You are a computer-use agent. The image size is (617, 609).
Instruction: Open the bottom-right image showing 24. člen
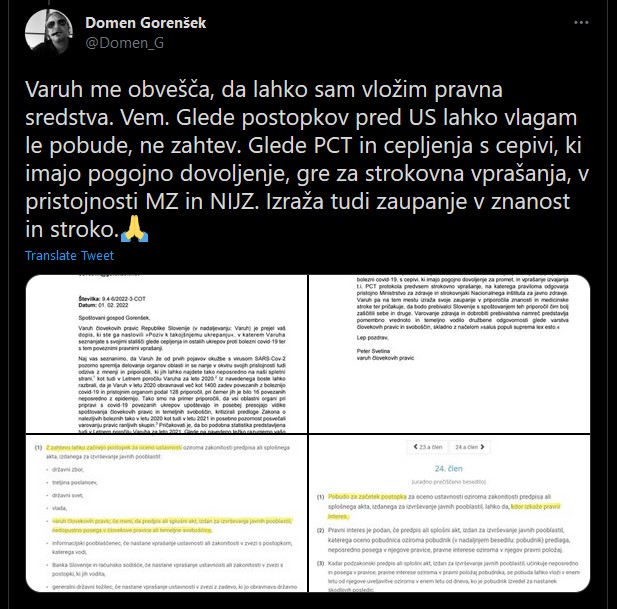(x=449, y=513)
